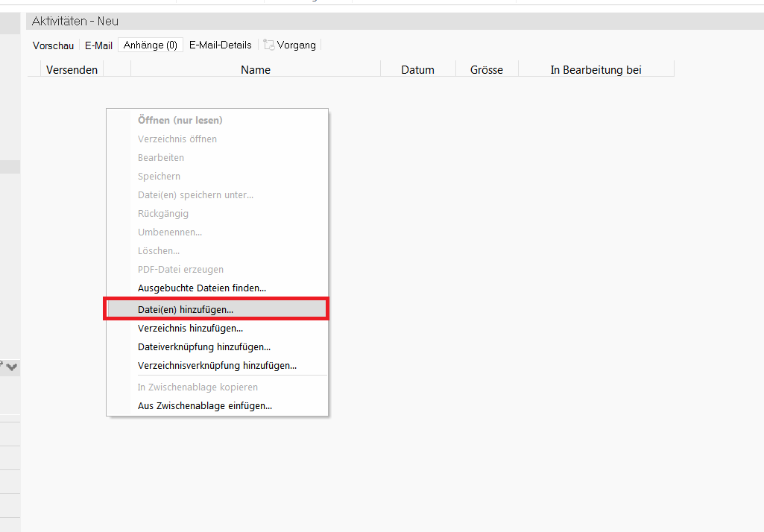Choose Ausgebuchte Dateien finden... menu entry
Screen dimensions: 764x532
point(202,288)
